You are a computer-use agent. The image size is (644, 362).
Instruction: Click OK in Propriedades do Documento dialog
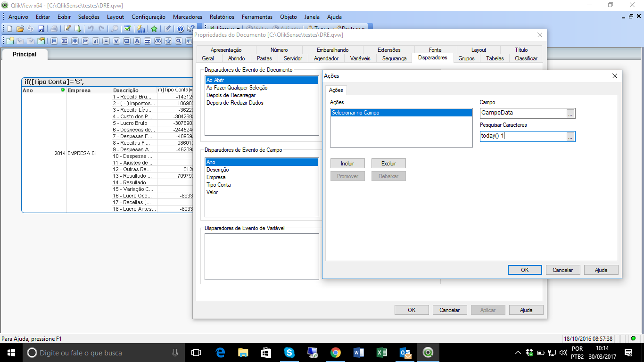pos(412,310)
